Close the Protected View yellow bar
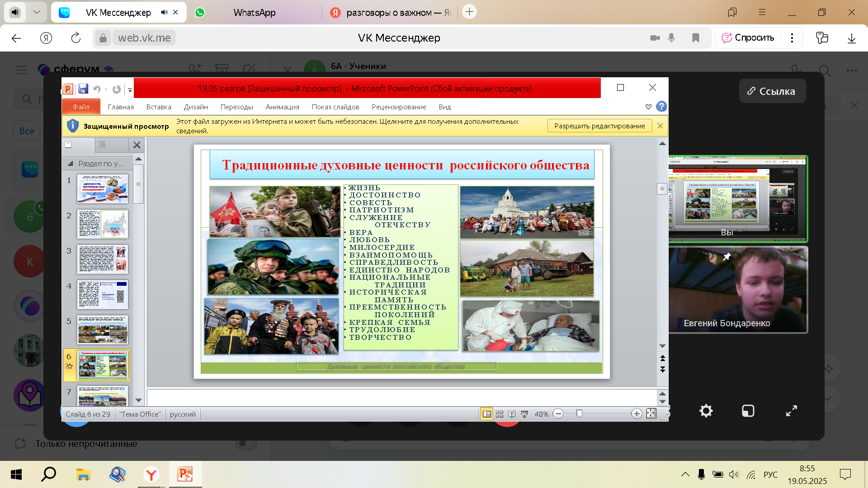Viewport: 868px width, 488px height. 660,126
